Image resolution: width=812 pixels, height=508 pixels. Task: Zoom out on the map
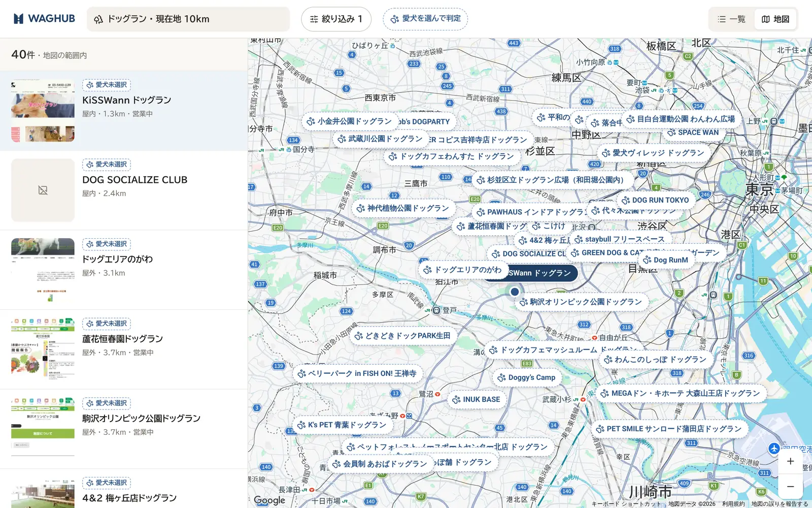coord(790,487)
